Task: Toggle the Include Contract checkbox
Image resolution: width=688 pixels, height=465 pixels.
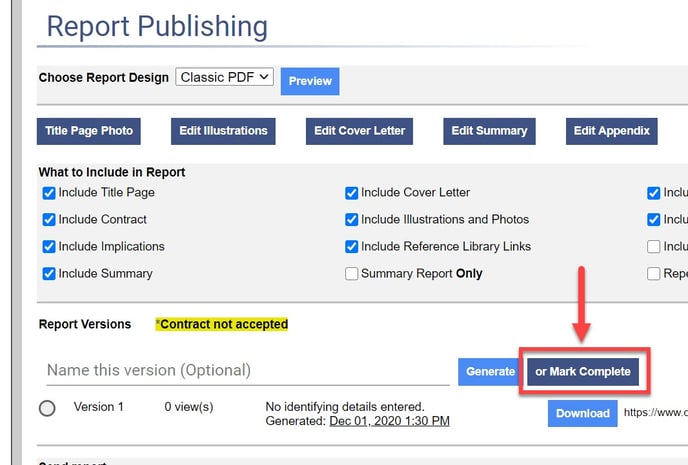Action: point(49,220)
